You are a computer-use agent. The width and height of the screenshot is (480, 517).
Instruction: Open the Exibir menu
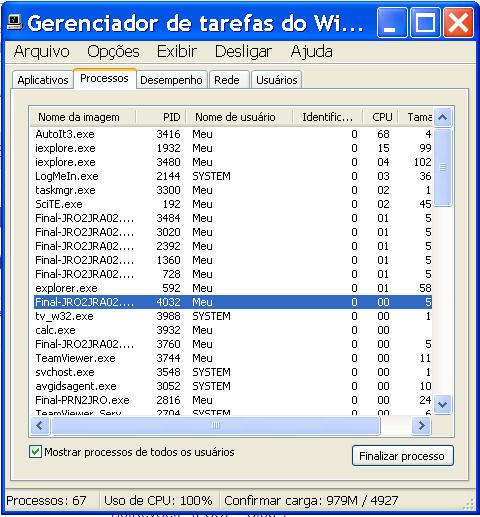coord(177,51)
